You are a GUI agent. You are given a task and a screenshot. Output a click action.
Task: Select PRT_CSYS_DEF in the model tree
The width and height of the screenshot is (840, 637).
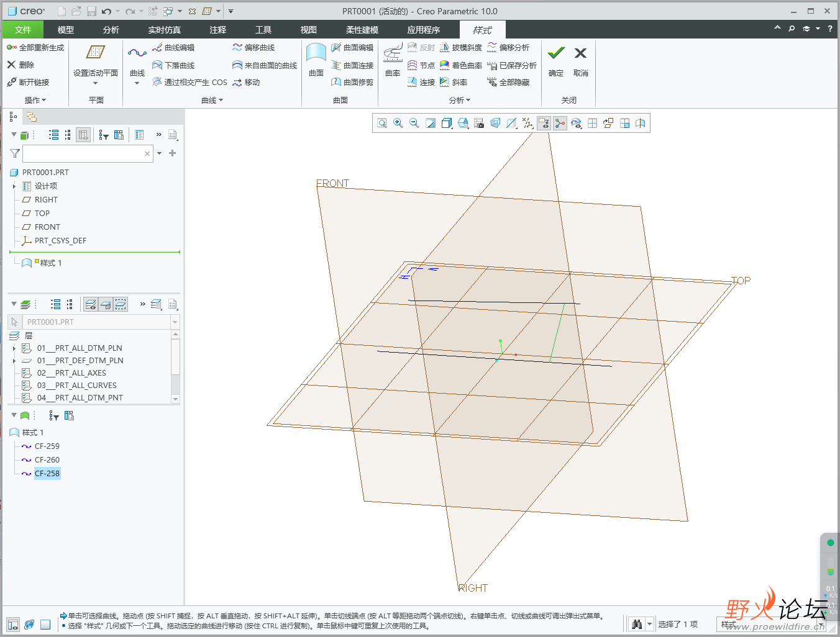click(60, 241)
